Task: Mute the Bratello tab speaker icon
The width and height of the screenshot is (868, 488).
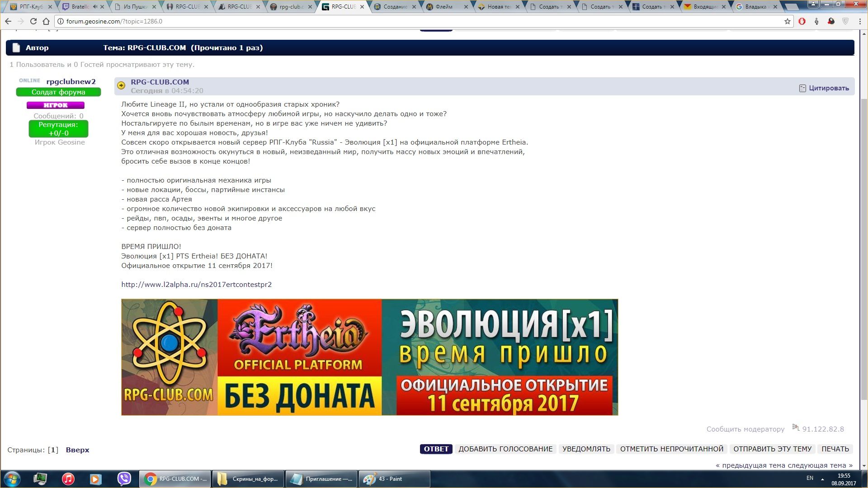Action: (95, 7)
